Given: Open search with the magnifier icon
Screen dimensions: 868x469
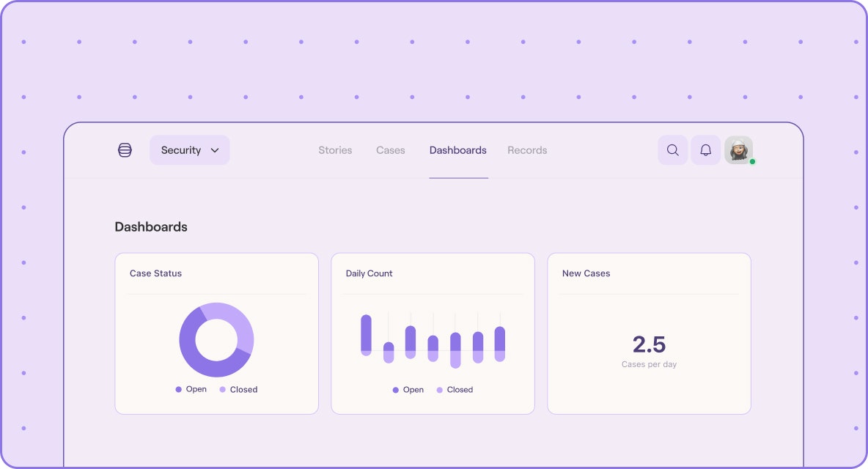Looking at the screenshot, I should pos(672,150).
